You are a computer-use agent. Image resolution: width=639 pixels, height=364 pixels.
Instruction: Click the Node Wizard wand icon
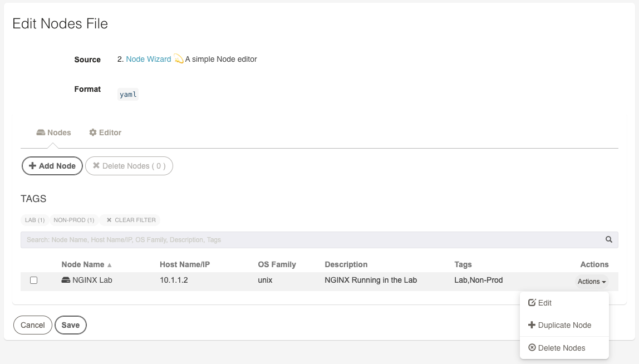[x=179, y=58]
